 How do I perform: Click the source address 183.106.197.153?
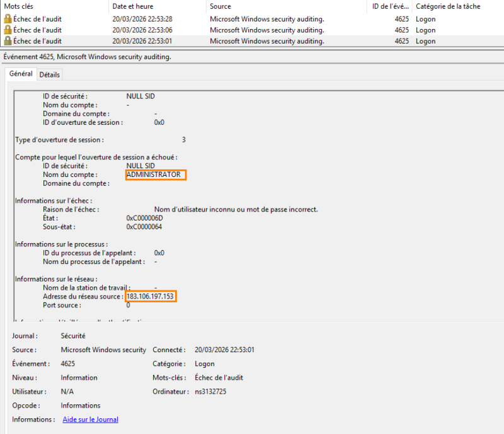click(151, 296)
